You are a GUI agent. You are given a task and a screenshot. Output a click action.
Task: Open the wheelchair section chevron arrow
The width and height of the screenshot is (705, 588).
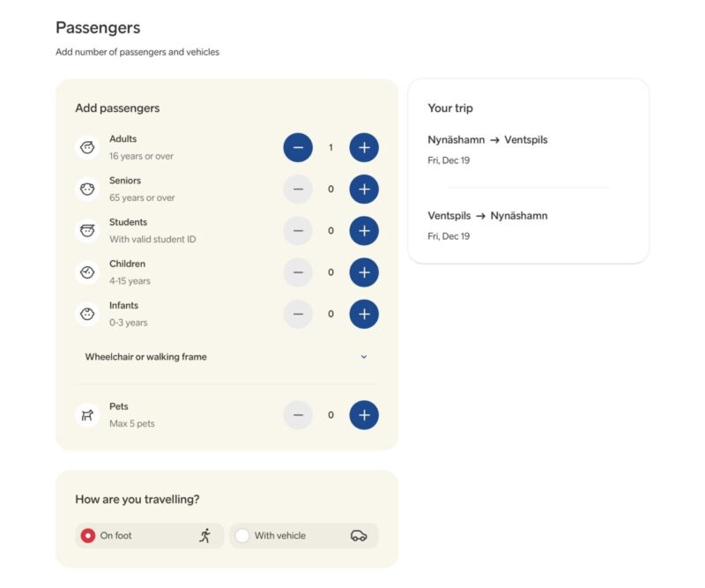click(x=364, y=357)
